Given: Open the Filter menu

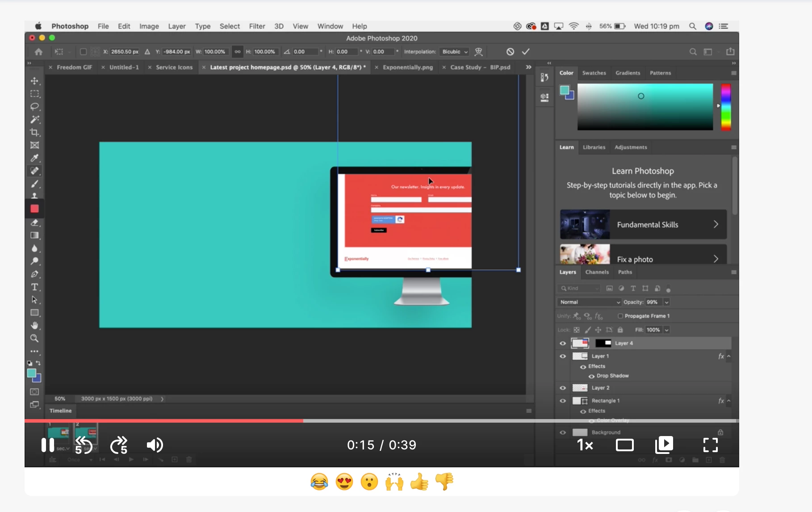Looking at the screenshot, I should tap(257, 26).
